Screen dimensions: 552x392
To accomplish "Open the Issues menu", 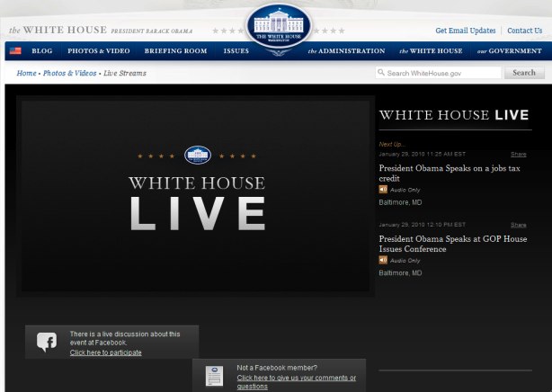I will point(236,50).
